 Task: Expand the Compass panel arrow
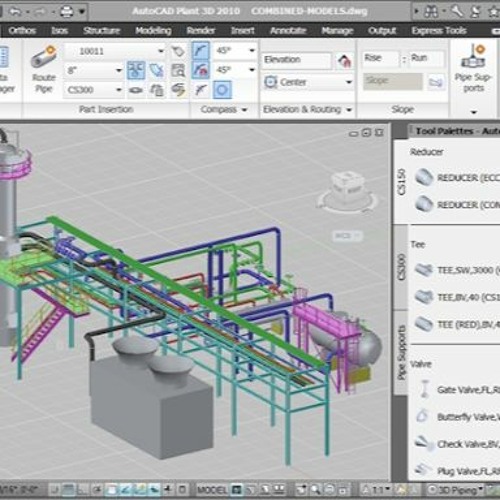point(244,110)
